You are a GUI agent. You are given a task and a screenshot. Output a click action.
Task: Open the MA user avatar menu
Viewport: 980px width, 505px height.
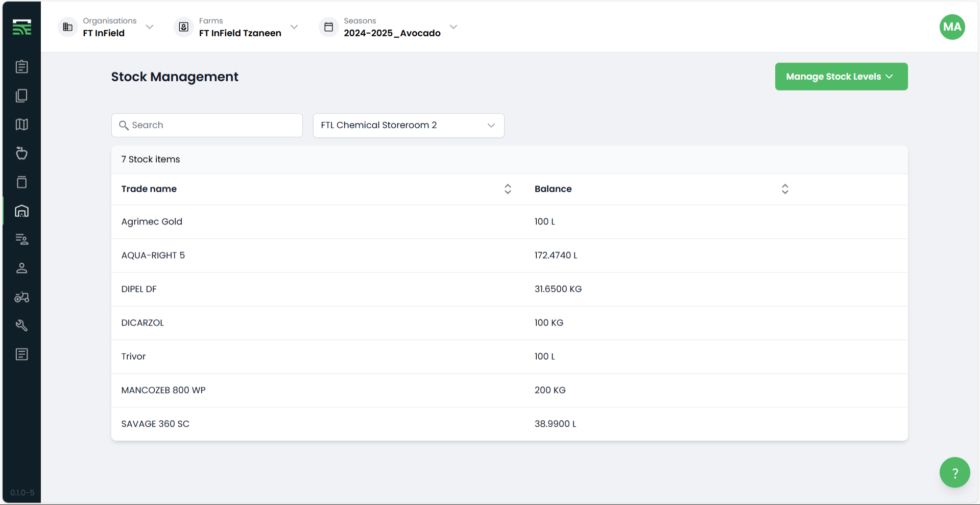(x=952, y=27)
